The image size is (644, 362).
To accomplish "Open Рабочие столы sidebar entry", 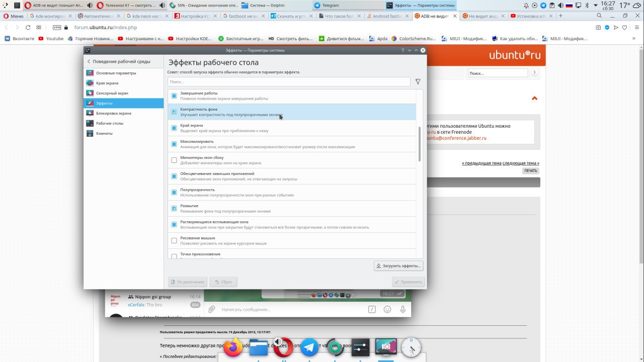I will 124,123.
